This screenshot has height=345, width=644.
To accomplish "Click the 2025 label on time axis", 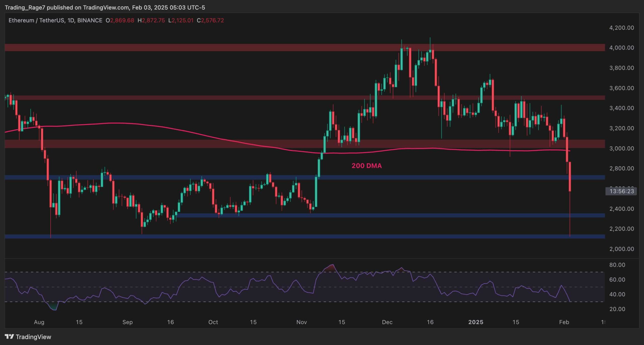I will [x=475, y=322].
